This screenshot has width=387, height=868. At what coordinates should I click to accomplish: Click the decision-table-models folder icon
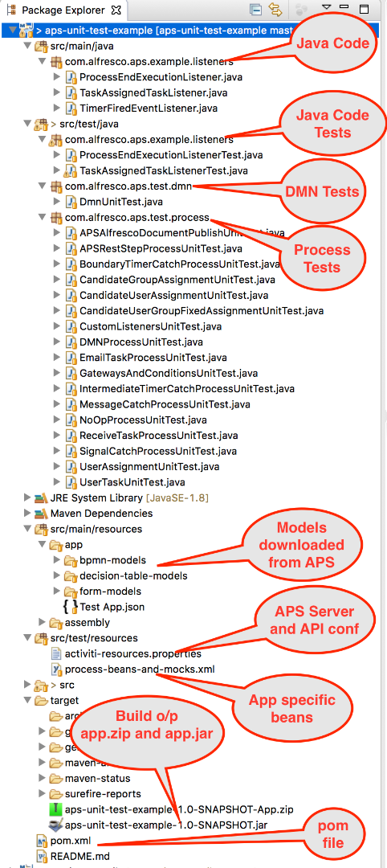point(71,575)
